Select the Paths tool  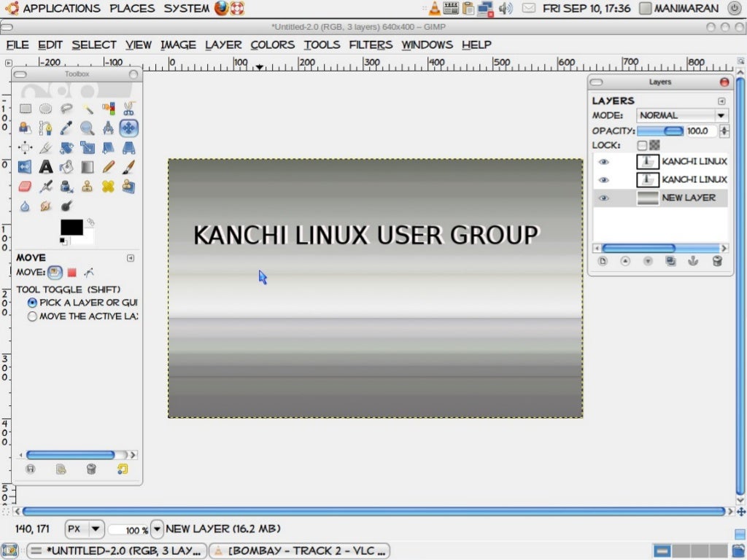tap(46, 128)
